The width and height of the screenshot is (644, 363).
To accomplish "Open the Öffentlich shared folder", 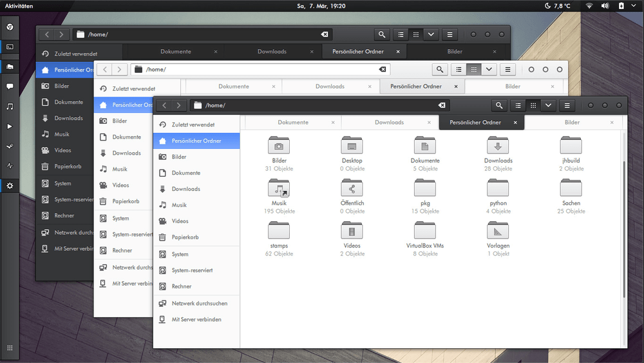I will pos(352,188).
